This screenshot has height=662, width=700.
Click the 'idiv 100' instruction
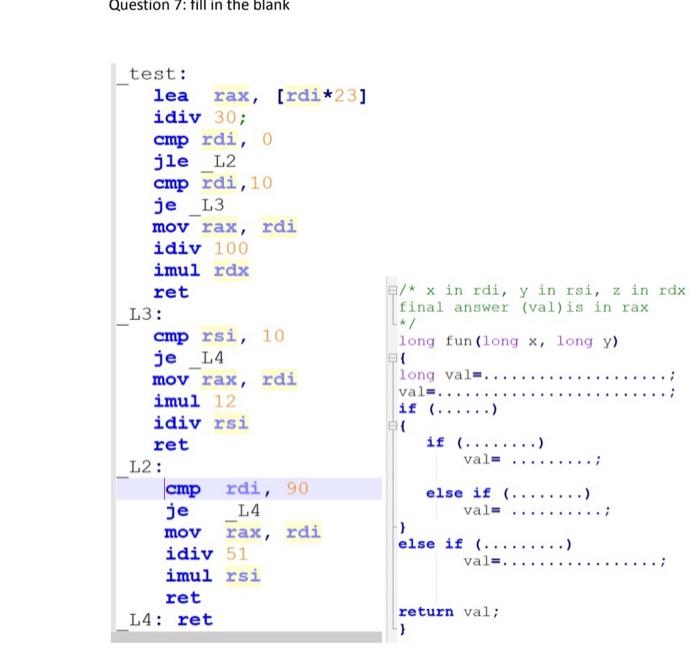point(200,249)
